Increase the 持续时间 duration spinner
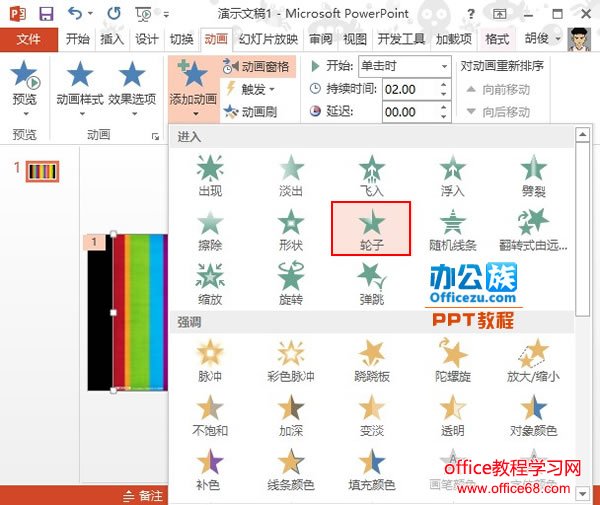The width and height of the screenshot is (600, 505). [444, 85]
